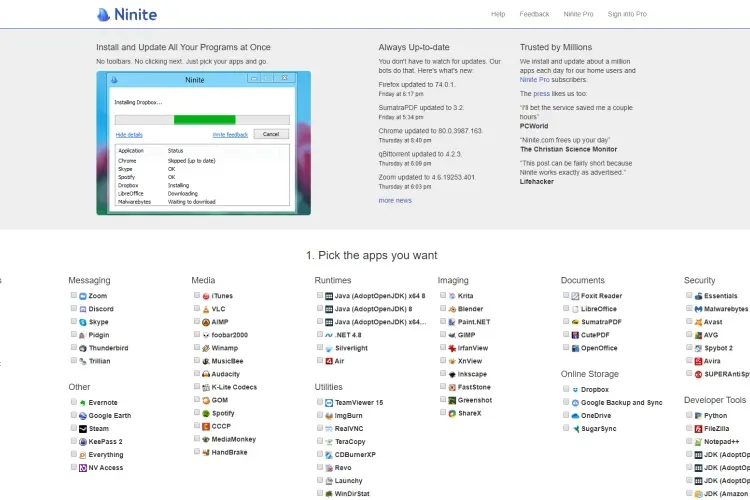Click the Zoom app icon
Viewport: 750px width, 500px height.
[x=83, y=296]
